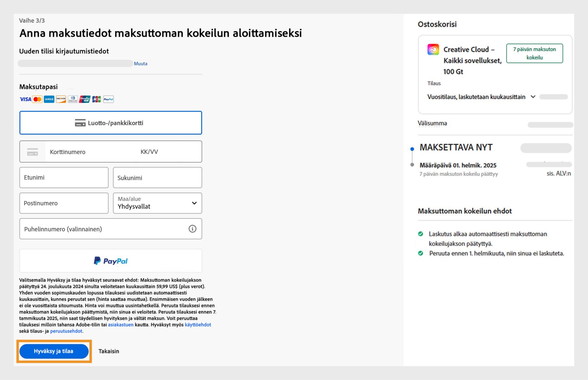
Task: Click the Vaihe 3/3 step label
Action: (32, 21)
